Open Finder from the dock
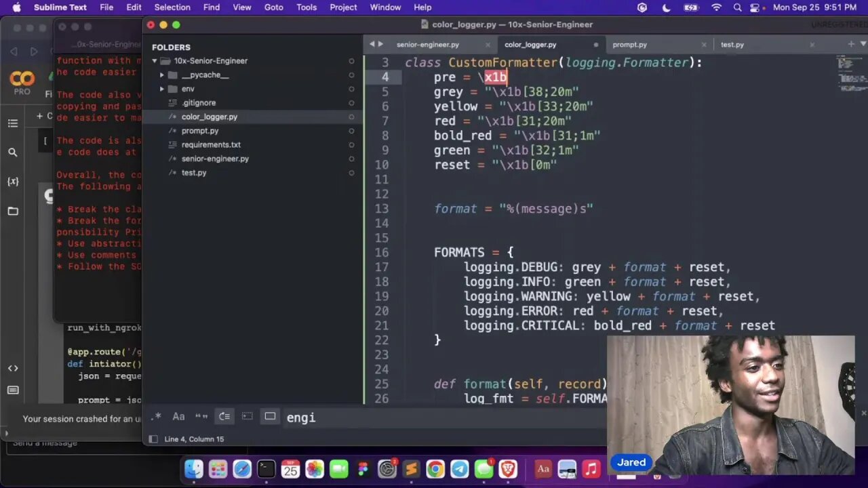868x488 pixels. pos(194,469)
